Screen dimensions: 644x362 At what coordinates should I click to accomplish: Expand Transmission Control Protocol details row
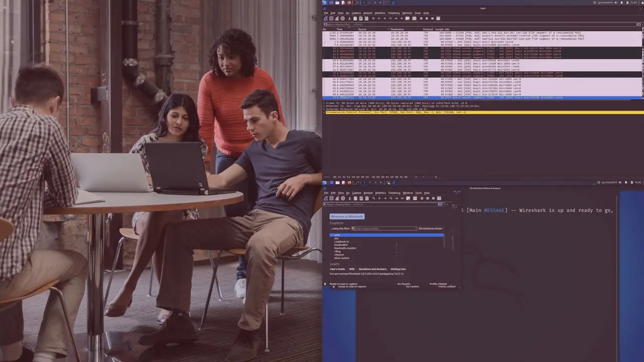click(x=324, y=112)
